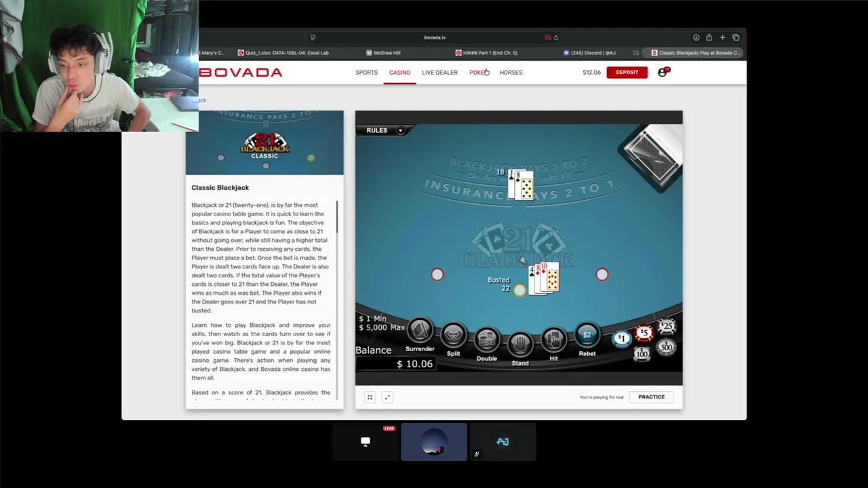Click the card shoe on table
Viewport: 868px width, 488px height.
point(652,157)
